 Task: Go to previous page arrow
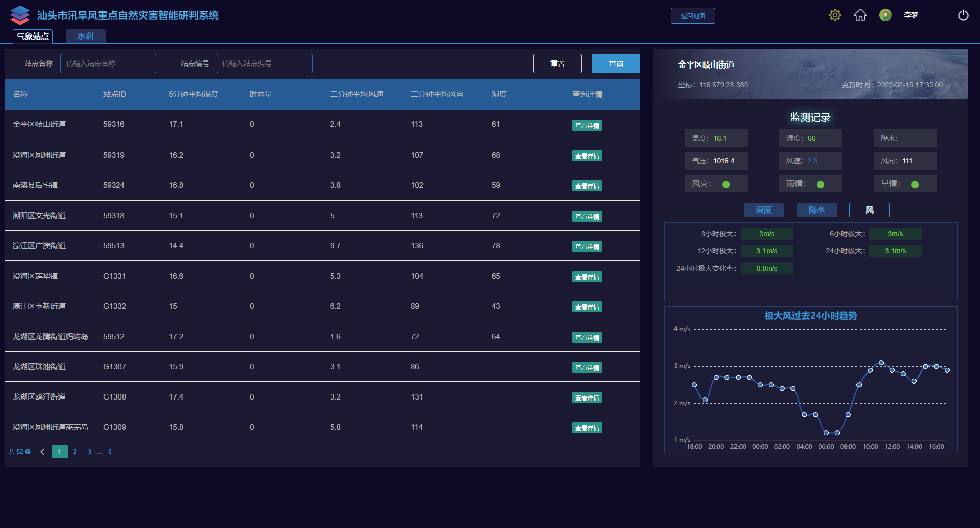(43, 452)
